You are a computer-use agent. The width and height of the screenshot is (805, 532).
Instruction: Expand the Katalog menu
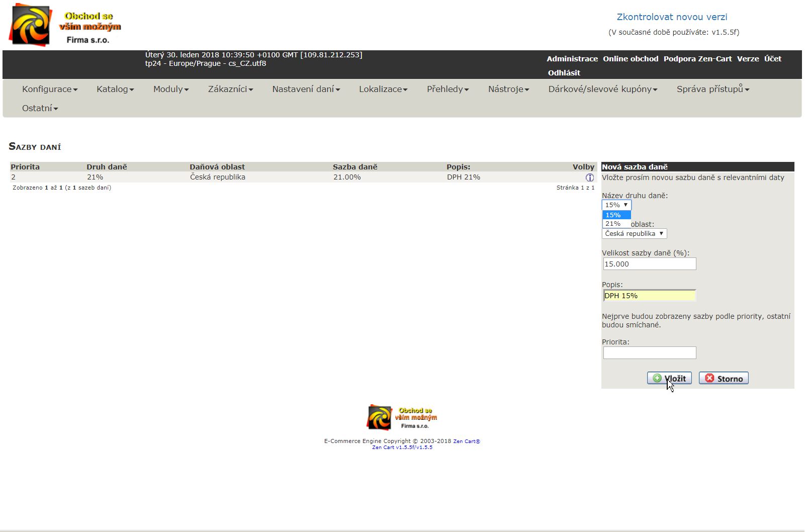click(115, 89)
